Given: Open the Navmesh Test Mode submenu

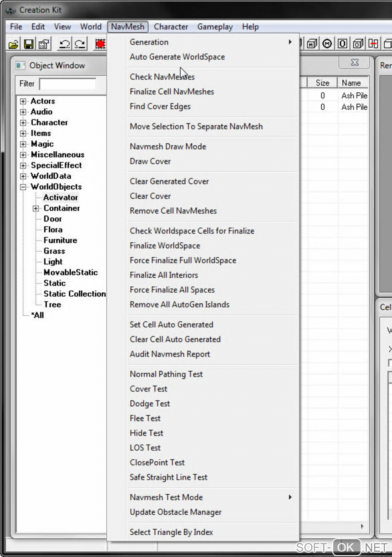Looking at the screenshot, I should click(213, 497).
